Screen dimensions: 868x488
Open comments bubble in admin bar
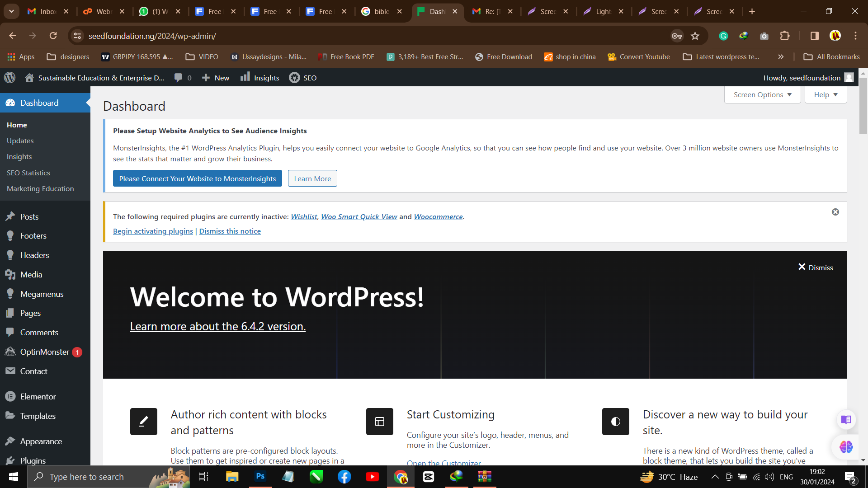[183, 78]
